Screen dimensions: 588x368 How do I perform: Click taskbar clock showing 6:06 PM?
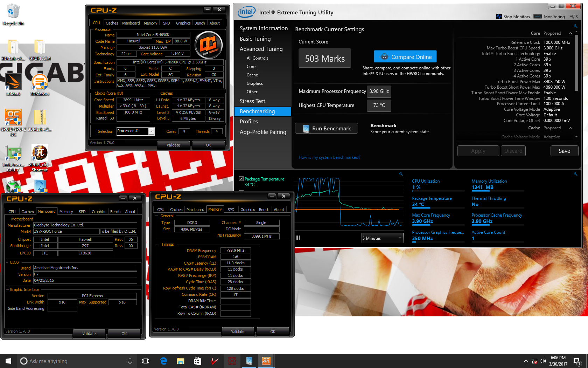558,361
